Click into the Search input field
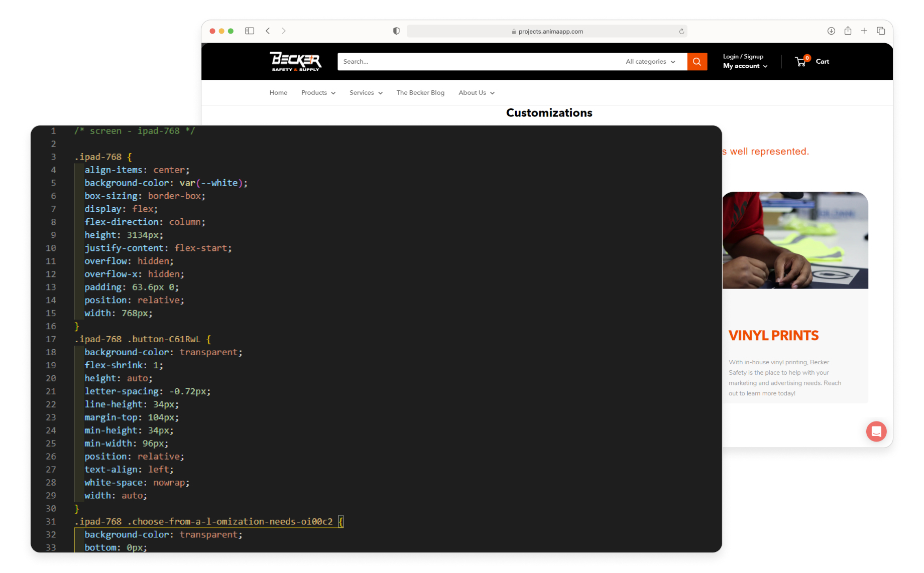This screenshot has width=924, height=573. pyautogui.click(x=477, y=62)
